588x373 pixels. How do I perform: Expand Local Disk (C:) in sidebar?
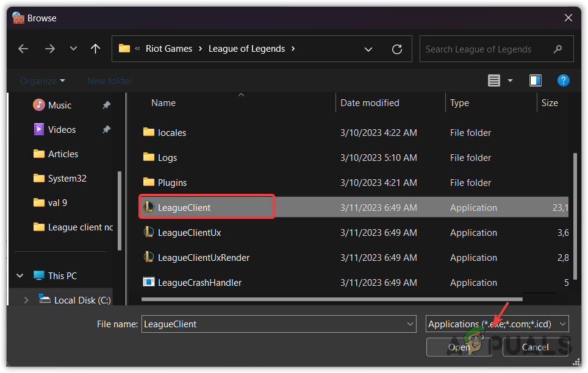[26, 299]
